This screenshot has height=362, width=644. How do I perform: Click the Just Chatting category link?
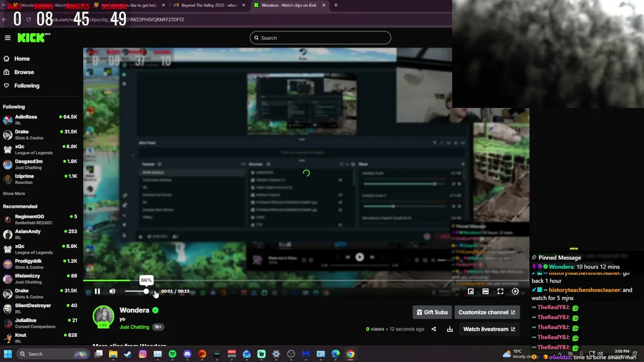[134, 327]
